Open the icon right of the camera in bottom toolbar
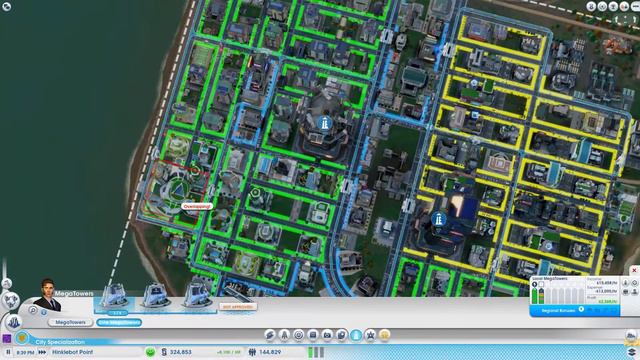Screen dimensions: 640x360 tap(341, 335)
